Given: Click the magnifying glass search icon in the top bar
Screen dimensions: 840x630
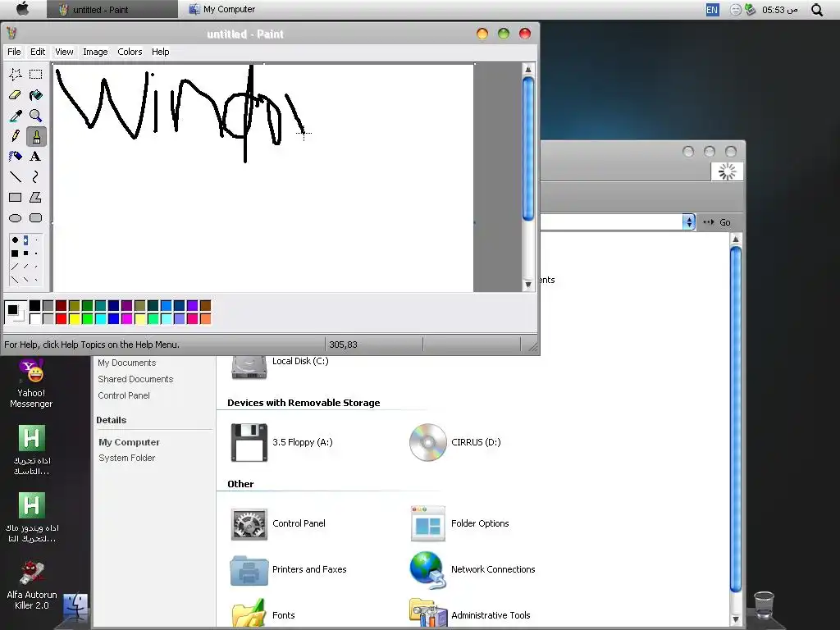Looking at the screenshot, I should tap(817, 10).
